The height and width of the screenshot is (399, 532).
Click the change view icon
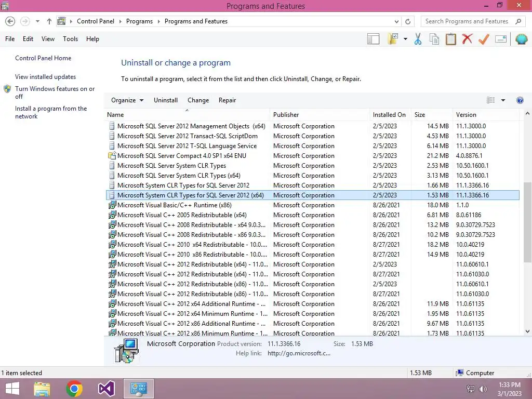490,100
